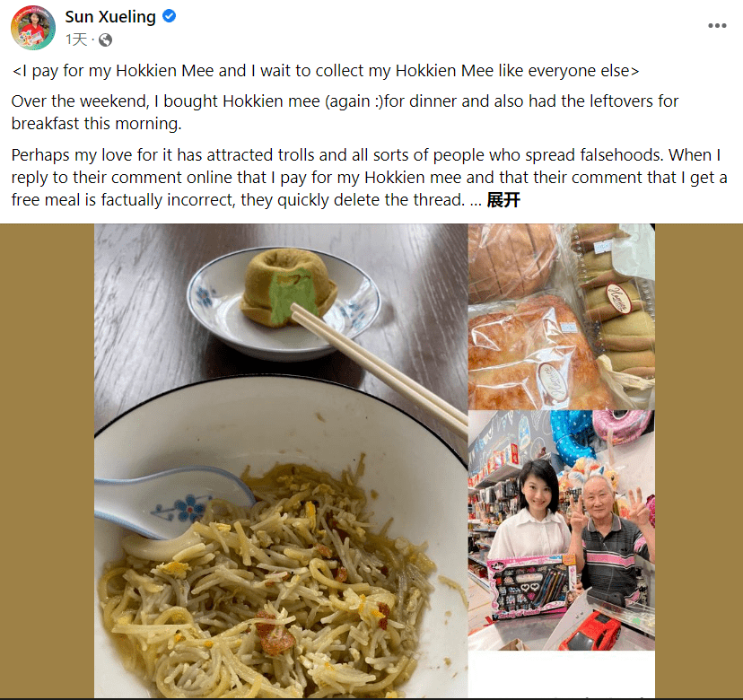Open the three-dot post options menu
743x700 pixels.
click(x=717, y=26)
